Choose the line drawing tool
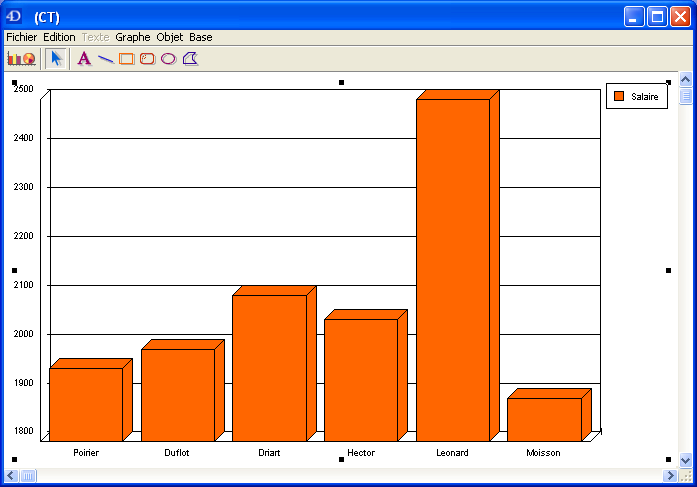Screen dimensions: 697x487 pyautogui.click(x=105, y=59)
